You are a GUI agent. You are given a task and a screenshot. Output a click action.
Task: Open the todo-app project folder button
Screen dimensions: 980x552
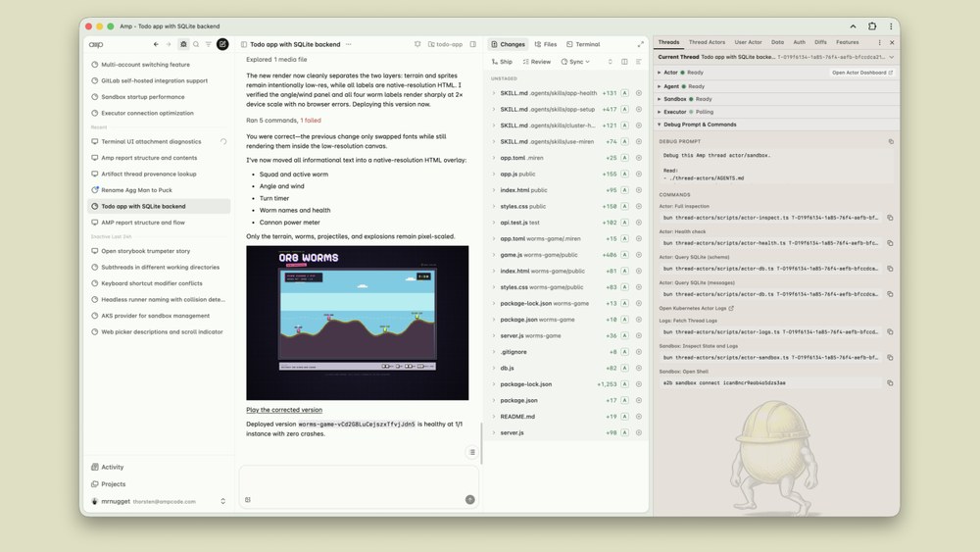pyautogui.click(x=445, y=44)
